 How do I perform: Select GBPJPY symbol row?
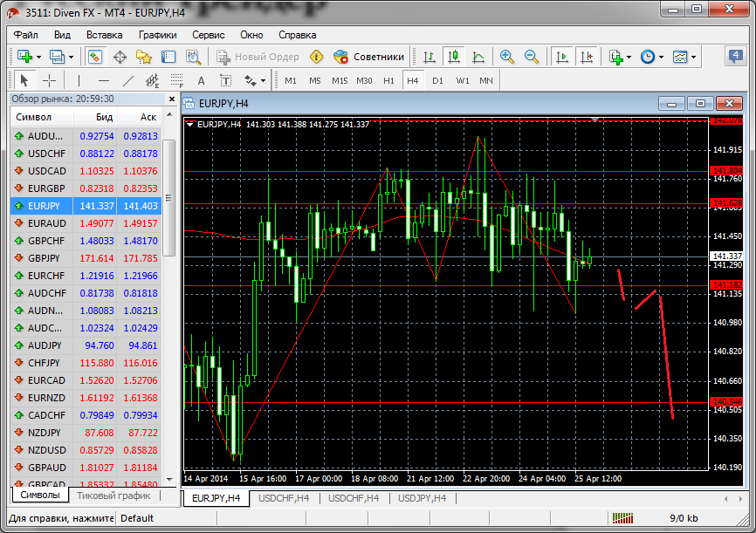click(x=86, y=258)
